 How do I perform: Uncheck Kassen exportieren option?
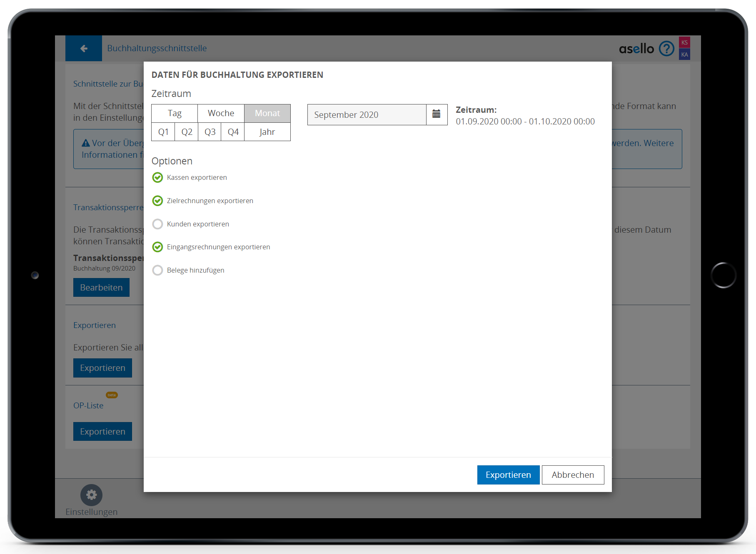point(157,178)
